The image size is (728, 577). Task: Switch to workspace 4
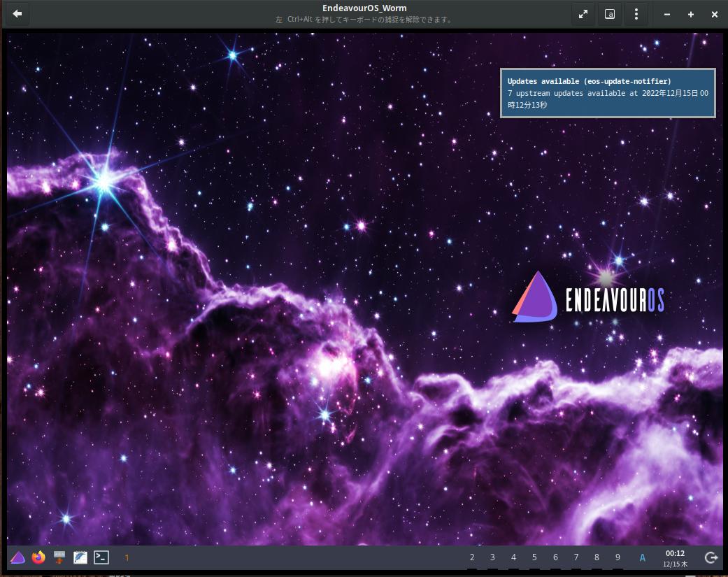(x=513, y=557)
